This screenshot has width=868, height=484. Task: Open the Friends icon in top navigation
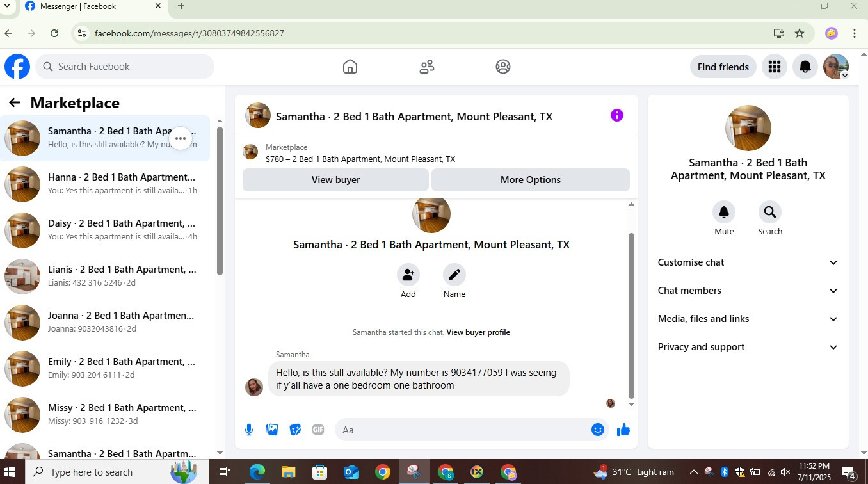pos(427,67)
